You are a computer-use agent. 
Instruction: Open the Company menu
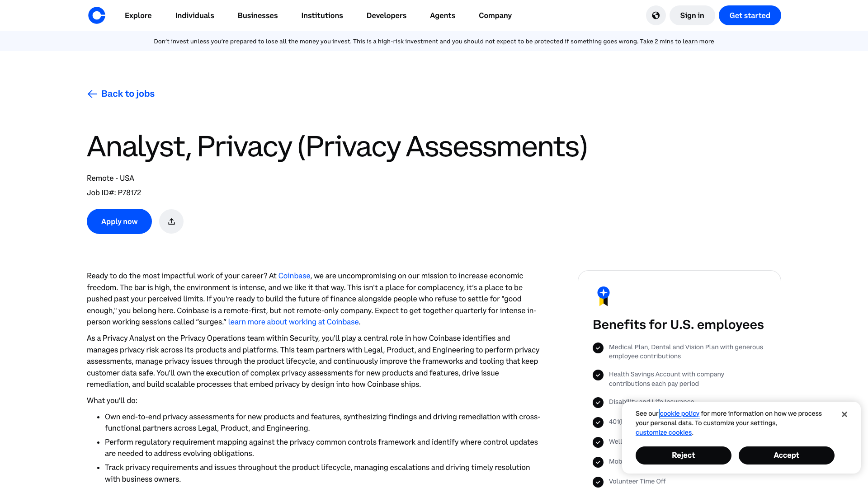[x=495, y=15]
